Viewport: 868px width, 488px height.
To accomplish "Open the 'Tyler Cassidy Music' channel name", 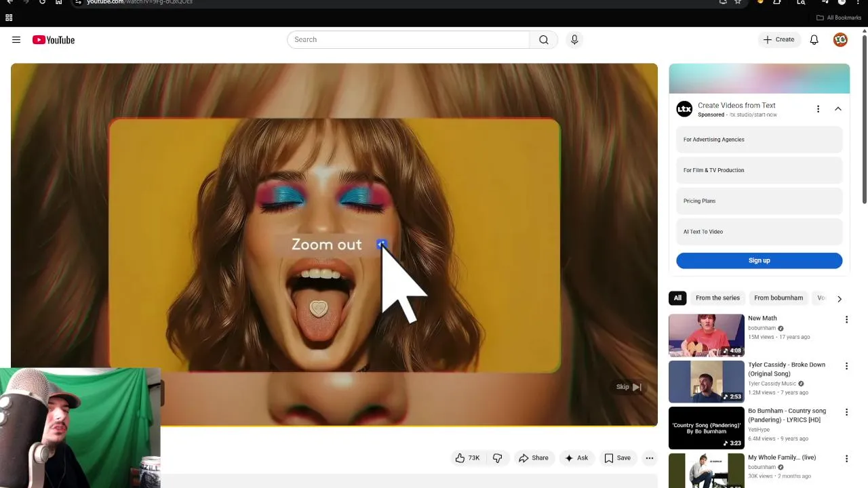I will click(x=772, y=384).
